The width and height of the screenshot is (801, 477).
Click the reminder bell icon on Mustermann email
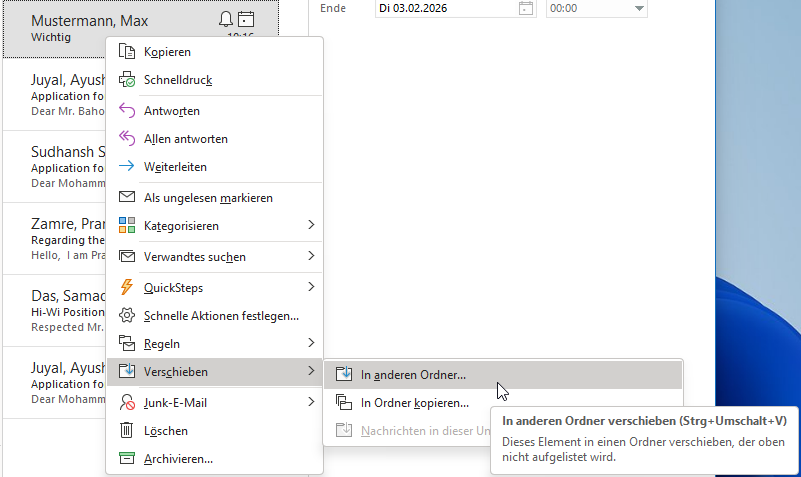pos(225,19)
